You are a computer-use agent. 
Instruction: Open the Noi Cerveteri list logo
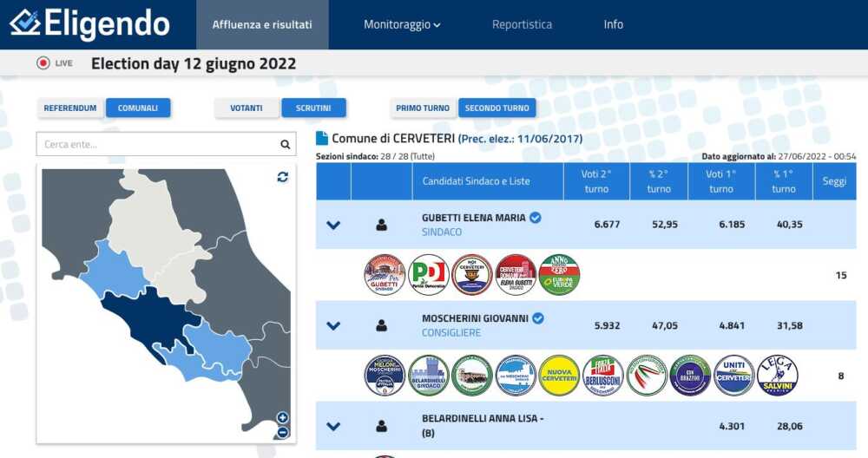471,275
